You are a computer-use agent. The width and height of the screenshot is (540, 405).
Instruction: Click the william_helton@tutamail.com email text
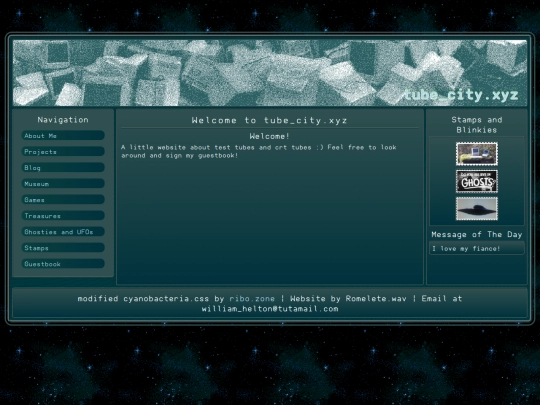[270, 309]
